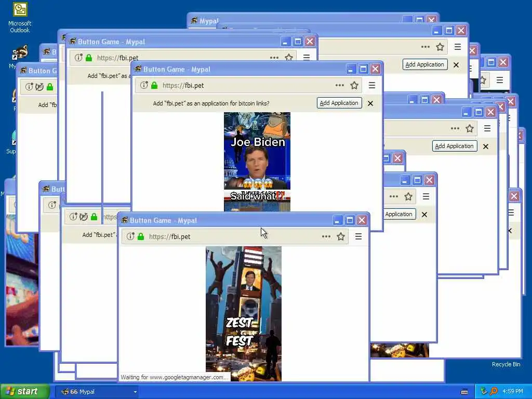Screen dimensions: 532x399
Task: Click the site information icon in the Zest Fest window
Action: [130, 236]
